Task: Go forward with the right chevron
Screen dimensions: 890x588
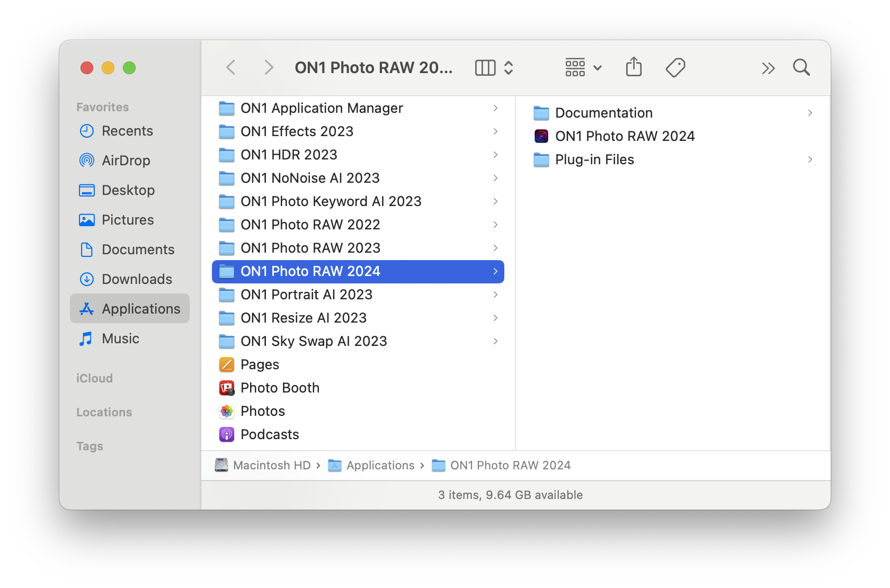Action: [269, 67]
